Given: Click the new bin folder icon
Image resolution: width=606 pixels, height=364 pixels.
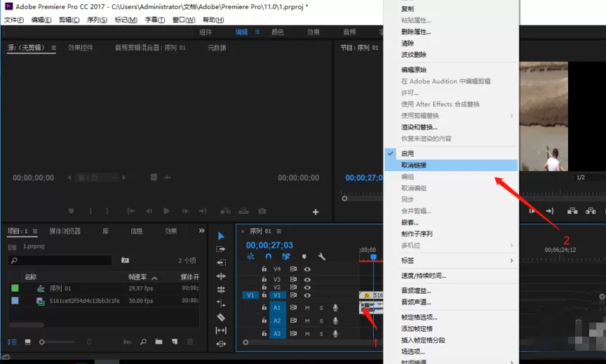Looking at the screenshot, I should [159, 342].
